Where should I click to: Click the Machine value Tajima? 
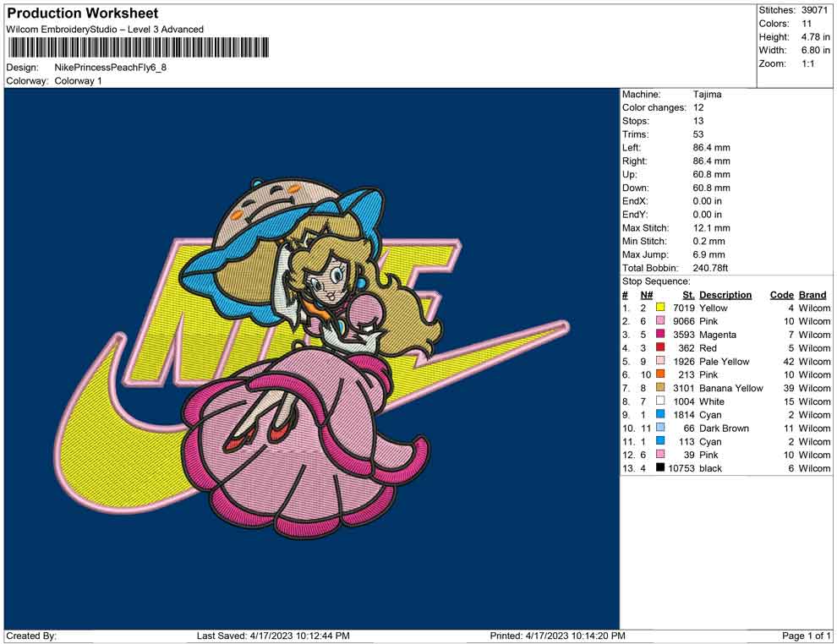[x=707, y=94]
